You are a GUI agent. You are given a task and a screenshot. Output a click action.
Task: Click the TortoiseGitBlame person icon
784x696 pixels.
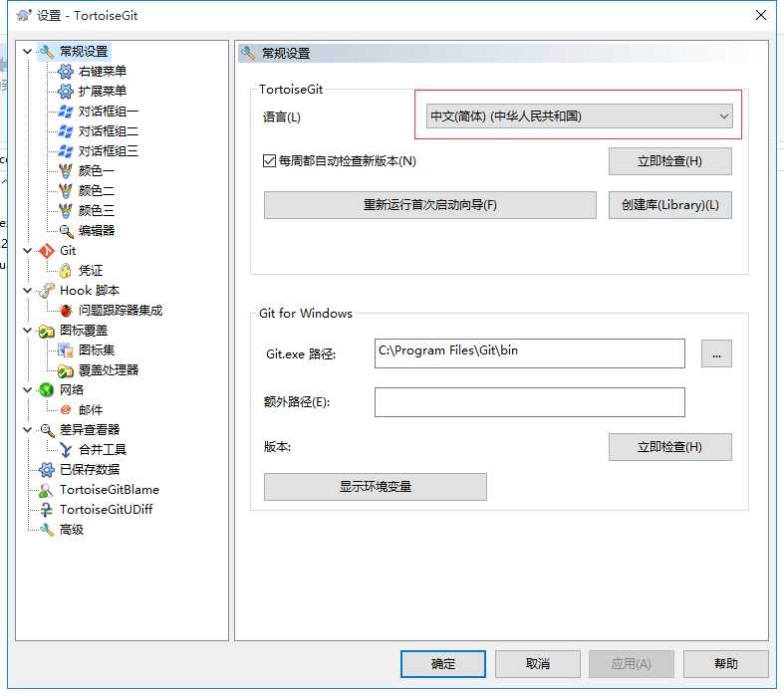46,490
